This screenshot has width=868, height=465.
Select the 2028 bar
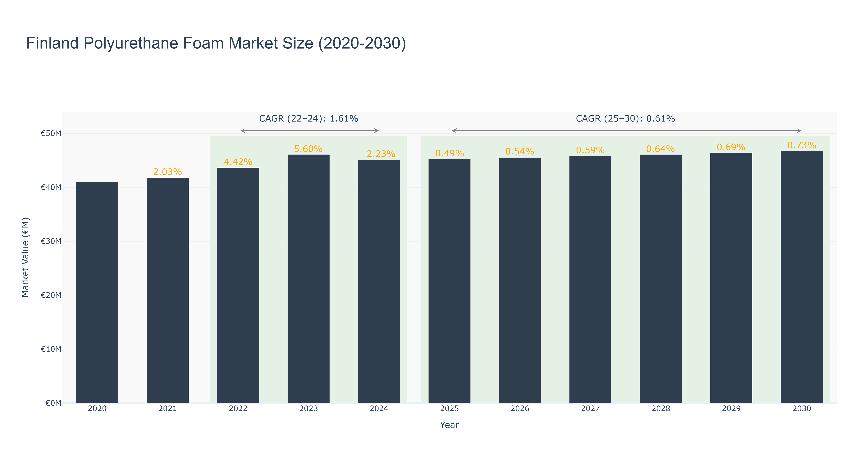[x=660, y=279]
